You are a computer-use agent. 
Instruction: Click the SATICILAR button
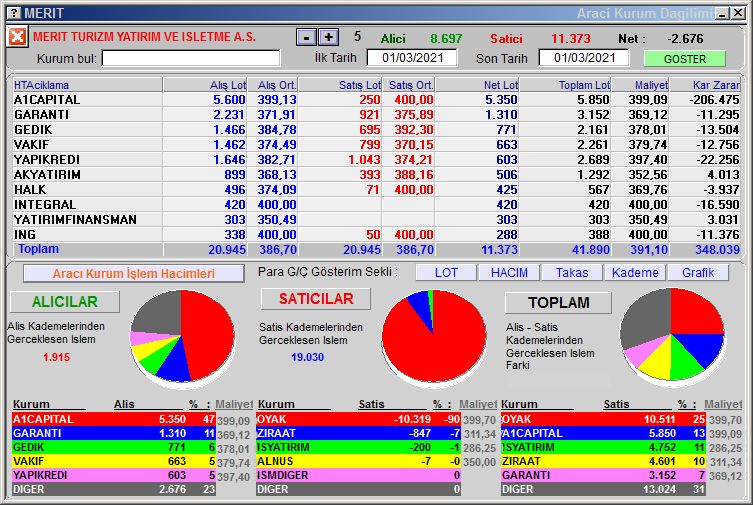316,299
